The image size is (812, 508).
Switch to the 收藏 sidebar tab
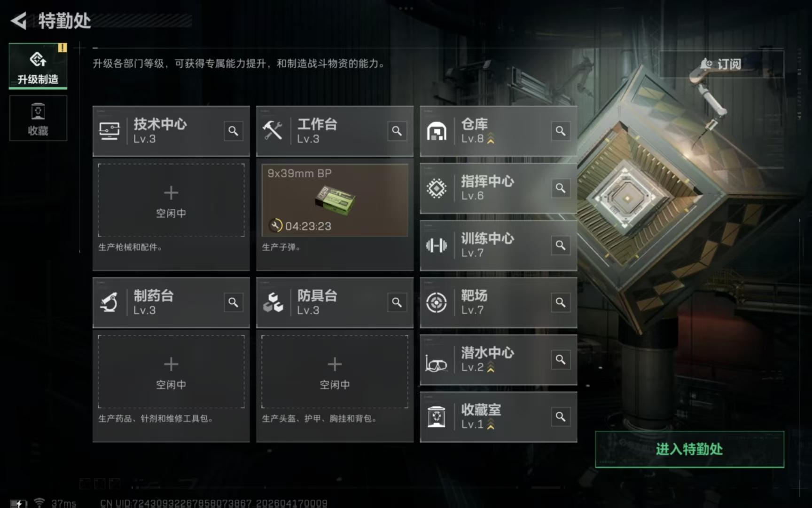[x=38, y=118]
